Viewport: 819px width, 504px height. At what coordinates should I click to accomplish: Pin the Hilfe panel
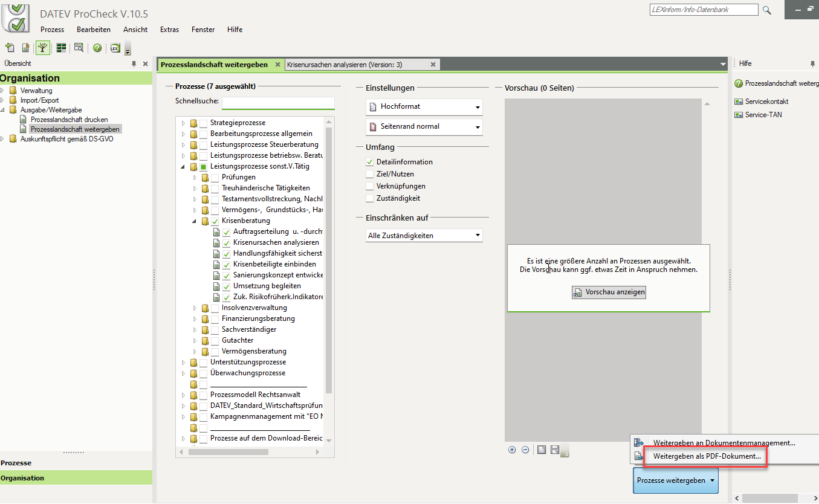coord(813,63)
